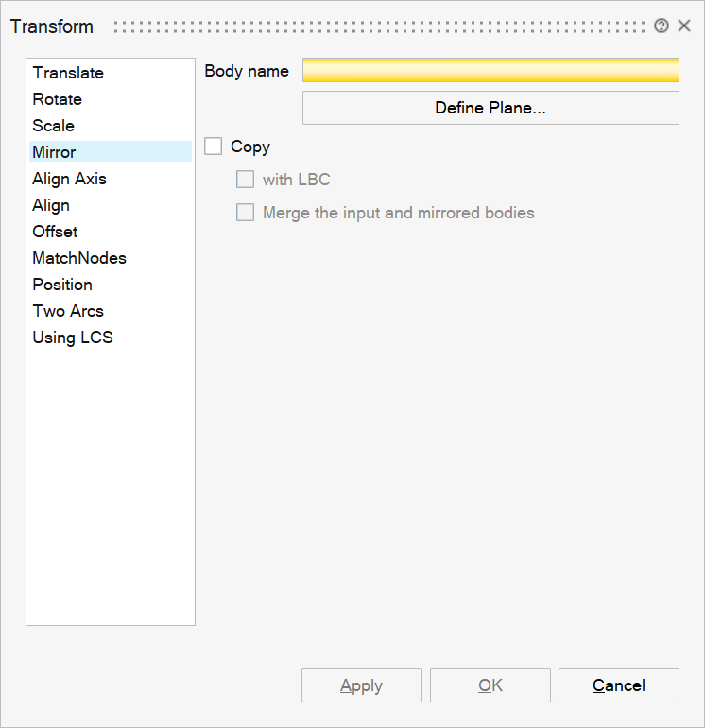Select Position in the transform list

tap(62, 285)
